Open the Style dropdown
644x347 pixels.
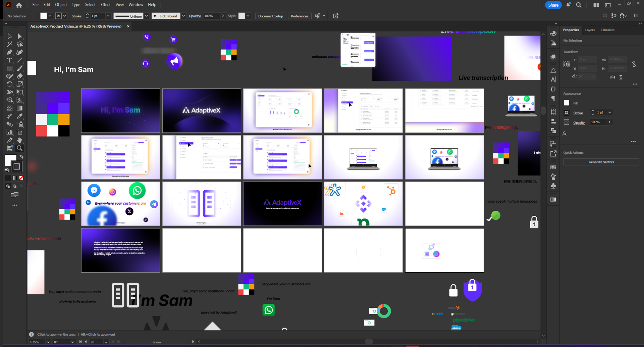(248, 16)
